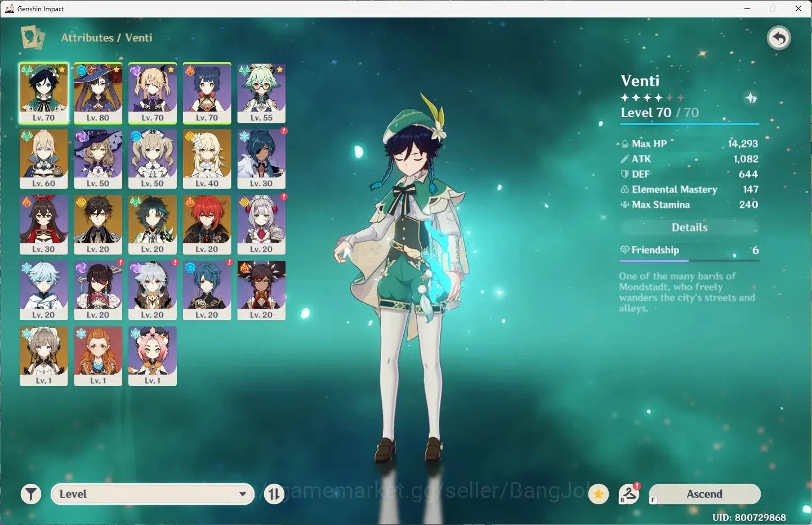The image size is (812, 525).
Task: Click the Venti name heading
Action: [640, 81]
